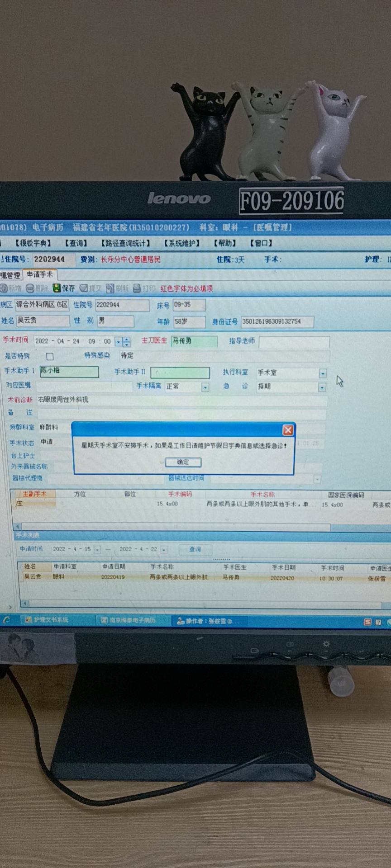Open the 器械送达时间 dropdown
The image size is (391, 868).
tap(317, 479)
